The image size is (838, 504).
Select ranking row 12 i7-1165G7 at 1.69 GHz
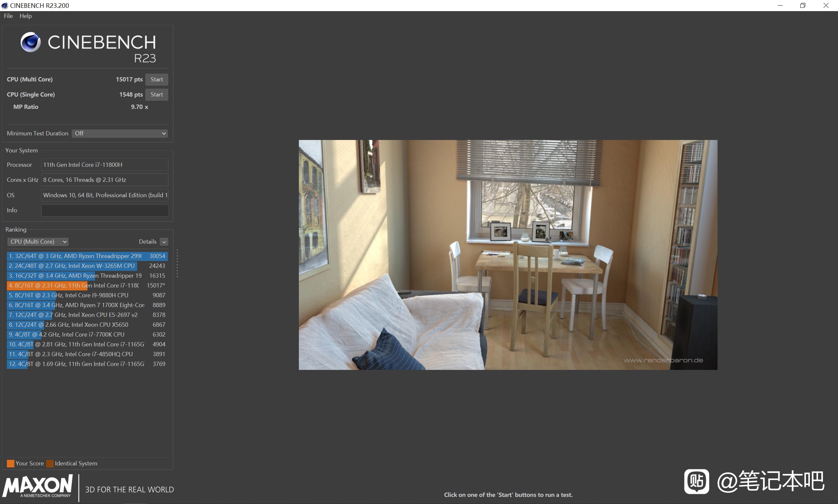pos(87,364)
